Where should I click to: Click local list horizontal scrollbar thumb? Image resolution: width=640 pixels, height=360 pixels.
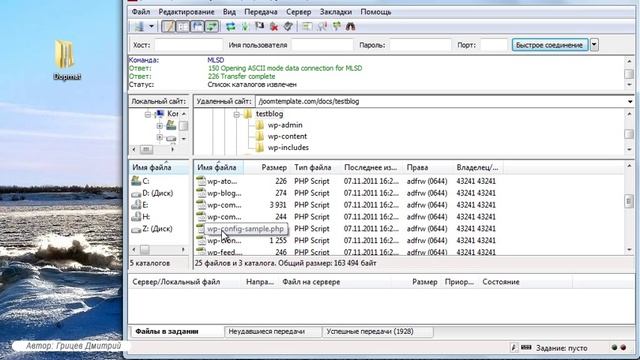click(145, 249)
